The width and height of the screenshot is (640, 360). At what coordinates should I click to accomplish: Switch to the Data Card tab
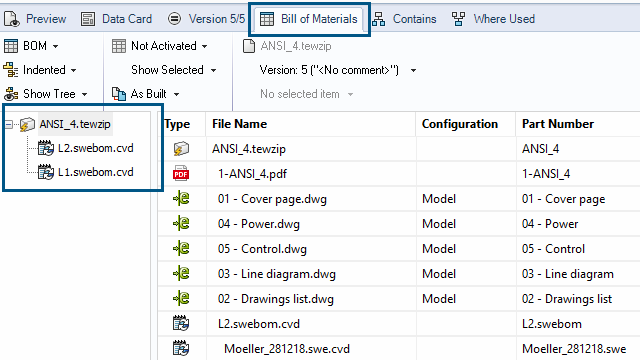click(116, 19)
